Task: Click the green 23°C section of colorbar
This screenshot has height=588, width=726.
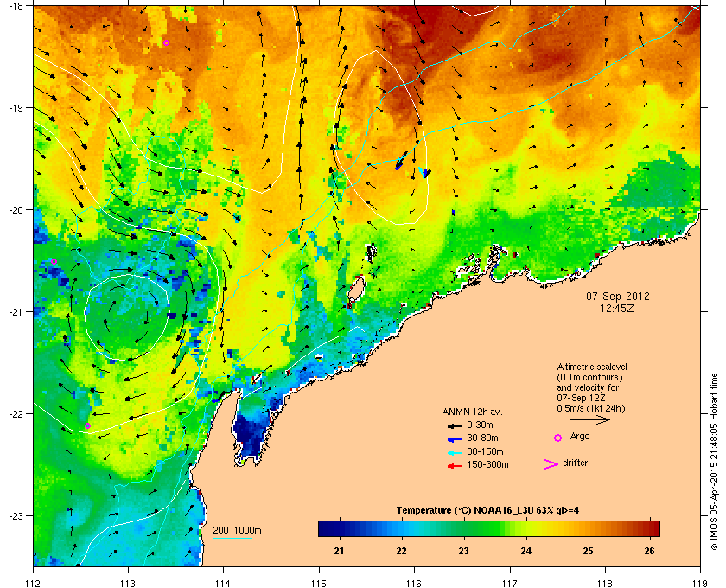Action: [x=463, y=528]
